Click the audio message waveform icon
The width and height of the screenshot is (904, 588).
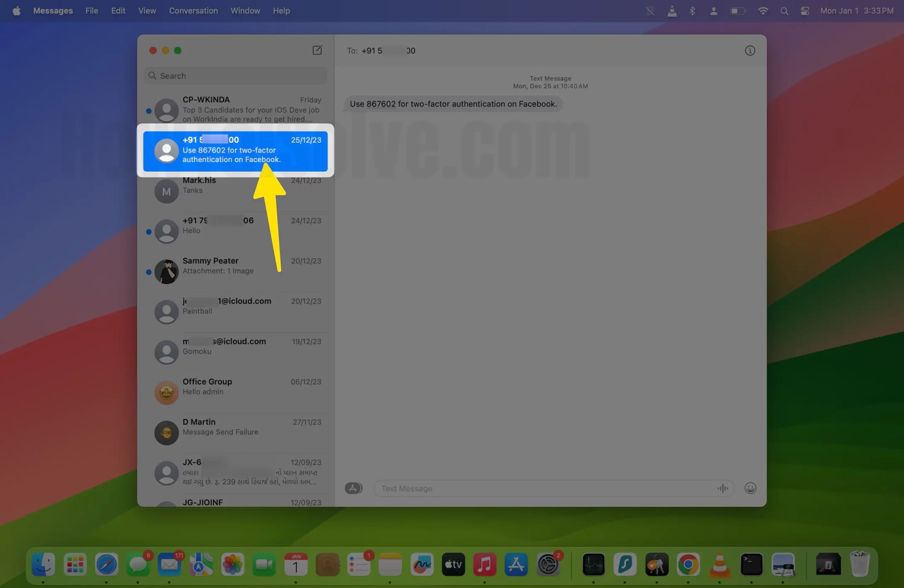coord(722,488)
